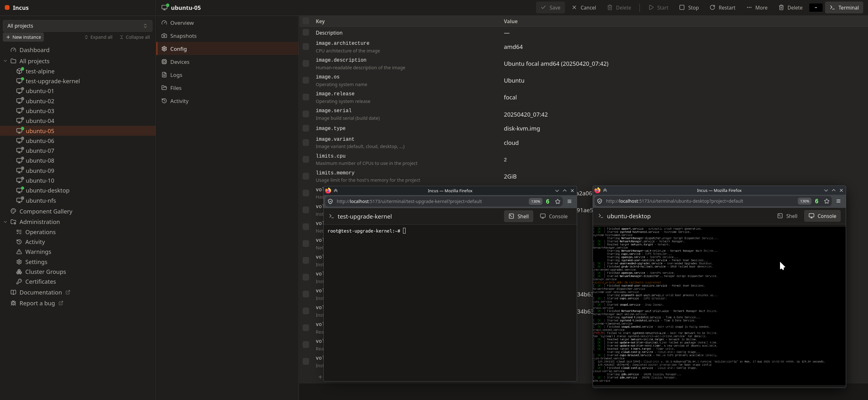868x400 pixels.
Task: Select Console tab in ubuntu-desktop window
Action: tap(822, 216)
